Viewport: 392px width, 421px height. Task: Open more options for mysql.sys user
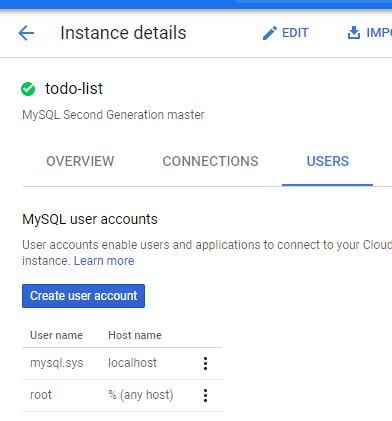tap(206, 363)
